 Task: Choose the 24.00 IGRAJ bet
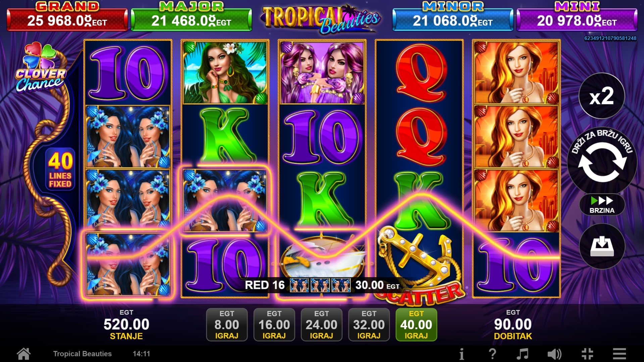point(321,324)
